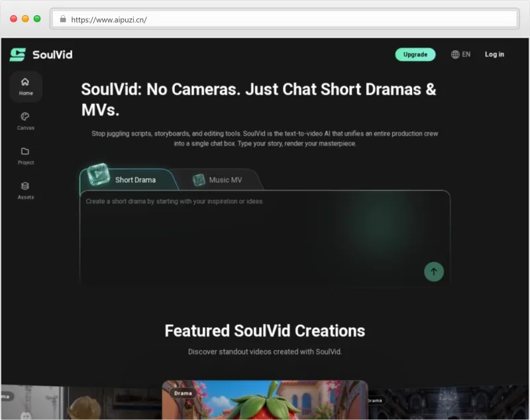Click the Short Drama crystal play icon
Screen dimensions: 530x420
(x=98, y=174)
